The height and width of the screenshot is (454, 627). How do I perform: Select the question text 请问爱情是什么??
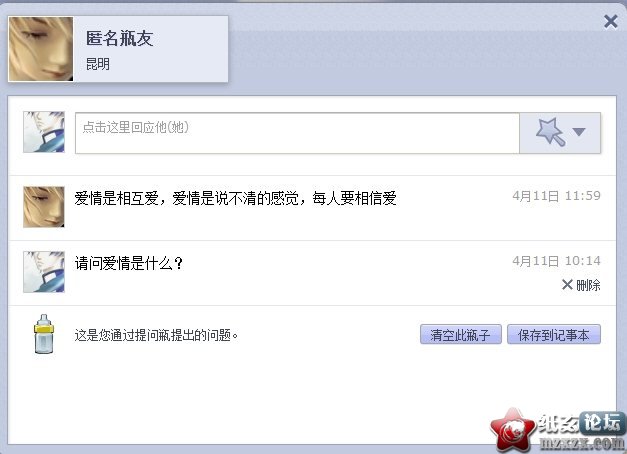(129, 263)
